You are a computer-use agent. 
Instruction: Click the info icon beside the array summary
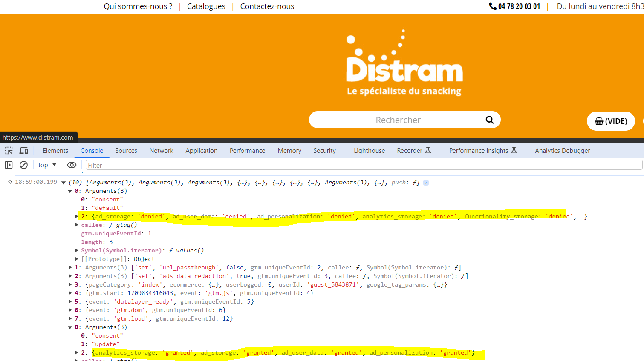426,183
